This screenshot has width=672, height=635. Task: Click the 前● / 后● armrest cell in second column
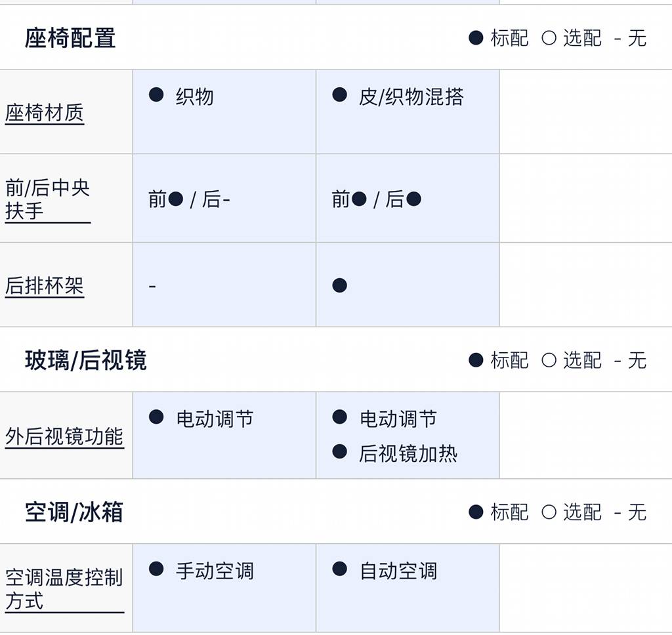tap(376, 199)
